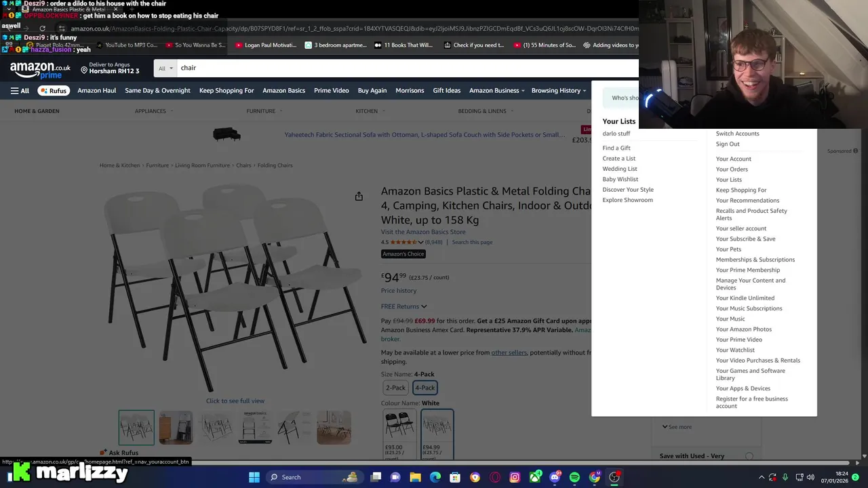Open File Explorer from taskbar
Viewport: 868px width, 488px height.
(x=415, y=477)
